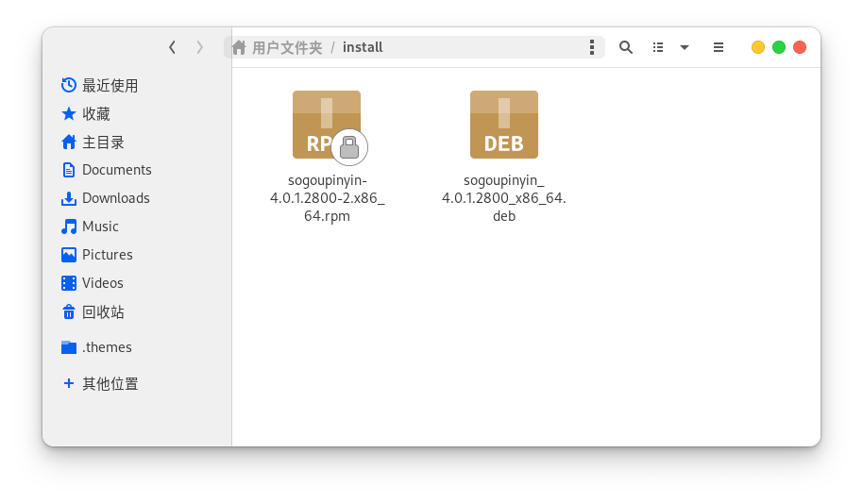Close window with red button

800,47
